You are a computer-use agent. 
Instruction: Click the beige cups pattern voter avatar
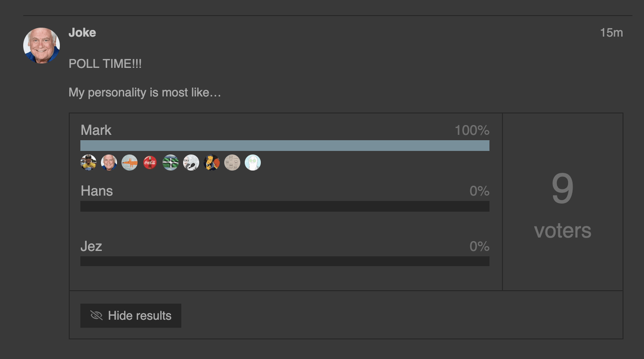coord(232,163)
